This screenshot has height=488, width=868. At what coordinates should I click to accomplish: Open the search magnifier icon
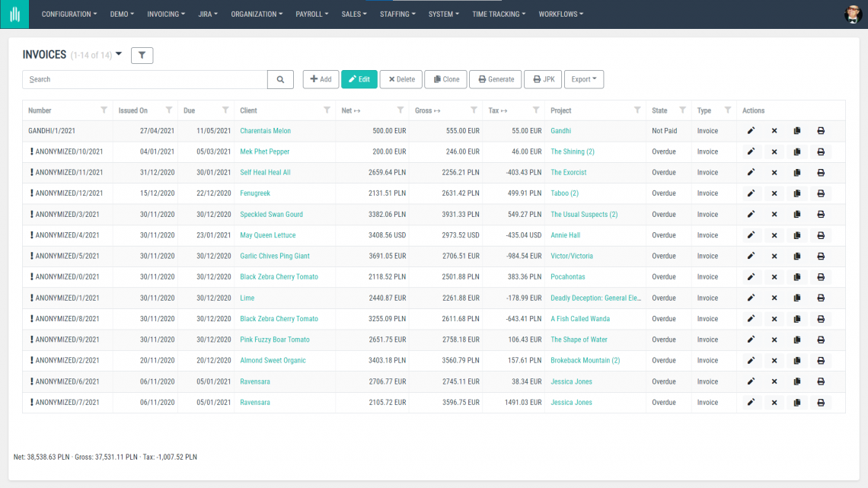(x=280, y=79)
